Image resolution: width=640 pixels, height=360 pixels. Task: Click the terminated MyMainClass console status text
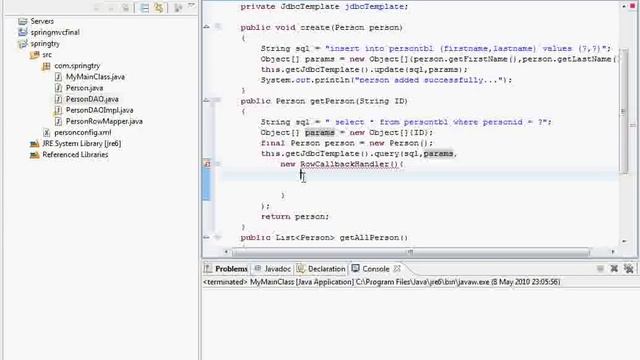[x=382, y=282]
